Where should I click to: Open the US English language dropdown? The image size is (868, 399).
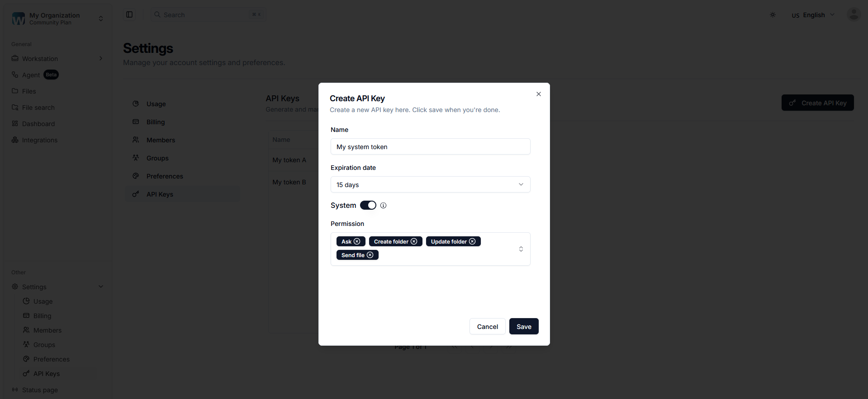(812, 14)
